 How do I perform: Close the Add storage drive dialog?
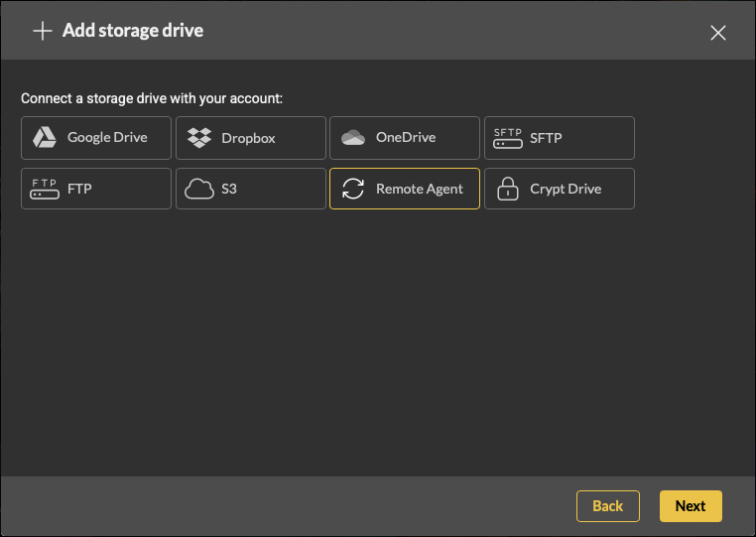click(x=718, y=33)
